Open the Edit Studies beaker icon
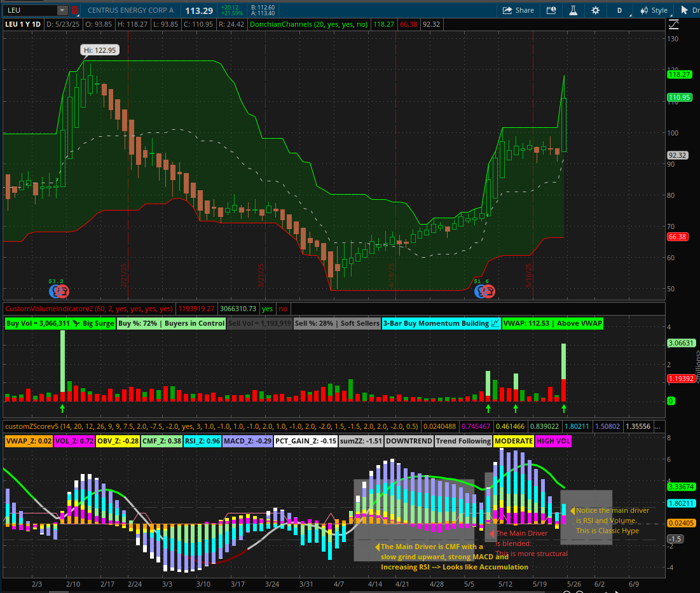This screenshot has height=593, width=700. [x=573, y=10]
